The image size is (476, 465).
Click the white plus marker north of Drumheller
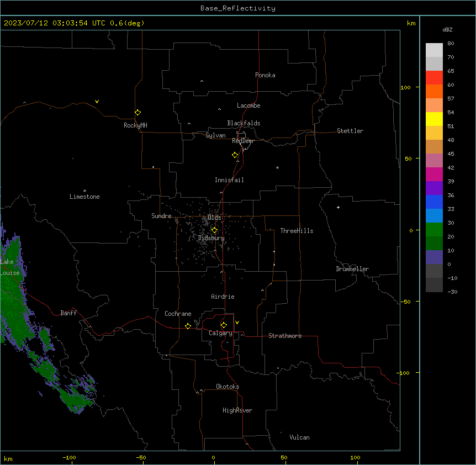tap(338, 207)
